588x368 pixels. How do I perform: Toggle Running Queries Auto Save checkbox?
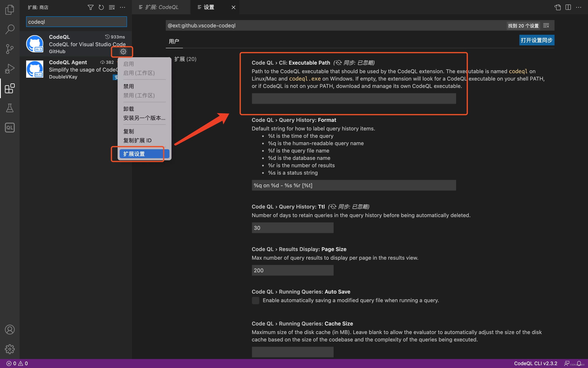(x=255, y=300)
